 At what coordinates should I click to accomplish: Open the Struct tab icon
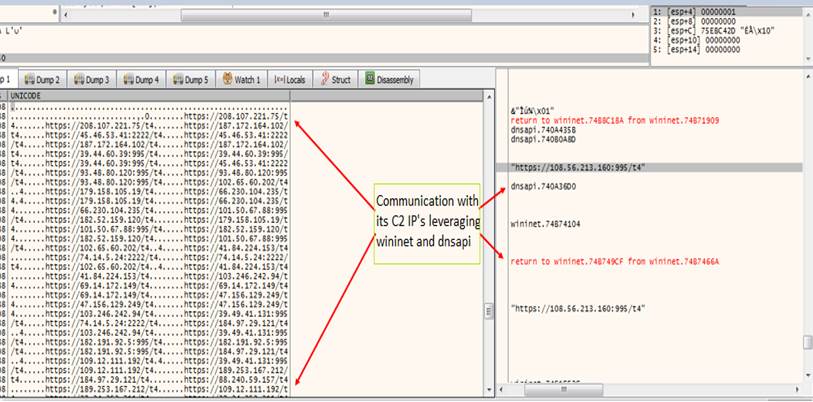[323, 79]
